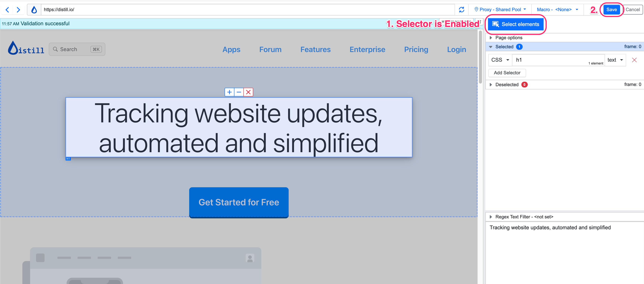Expand the Regex Text Filter section

point(564,217)
